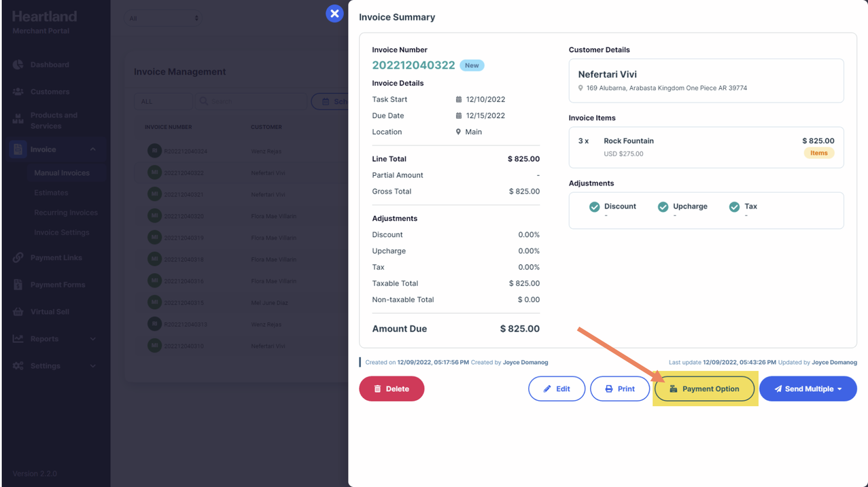Toggle the Tax adjustment checkmark
Image resolution: width=868 pixels, height=487 pixels.
click(734, 207)
